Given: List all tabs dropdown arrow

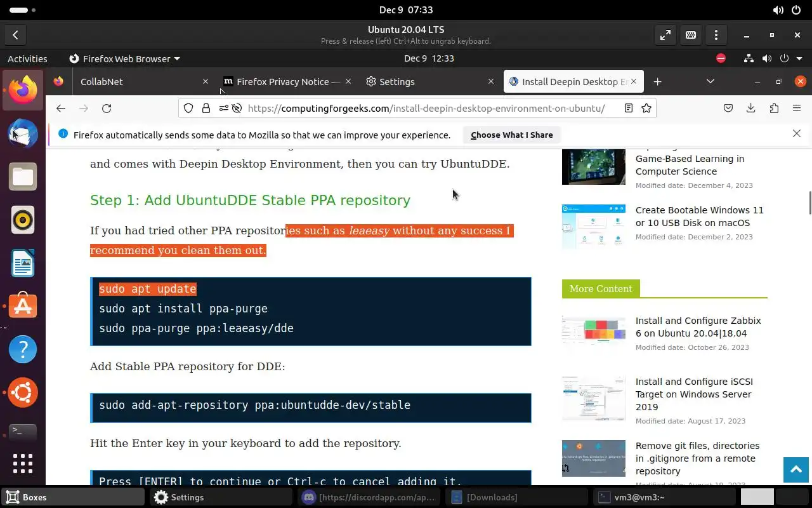Looking at the screenshot, I should pos(710,81).
